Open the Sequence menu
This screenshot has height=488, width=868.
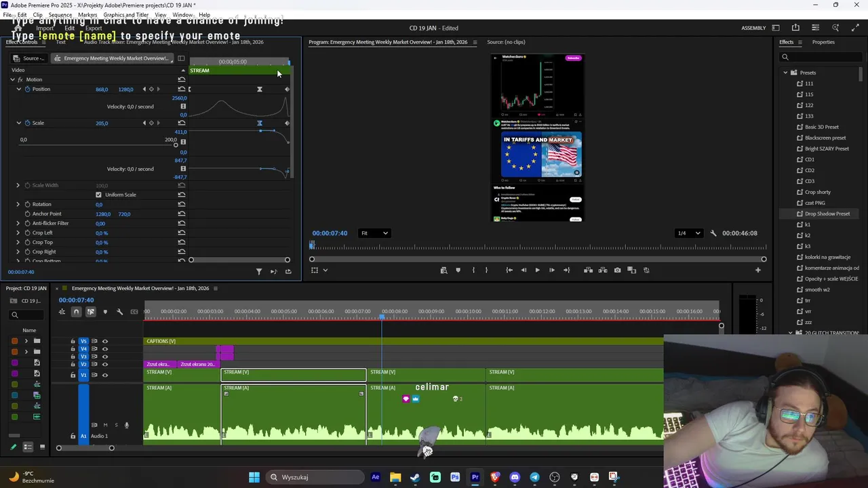[60, 14]
